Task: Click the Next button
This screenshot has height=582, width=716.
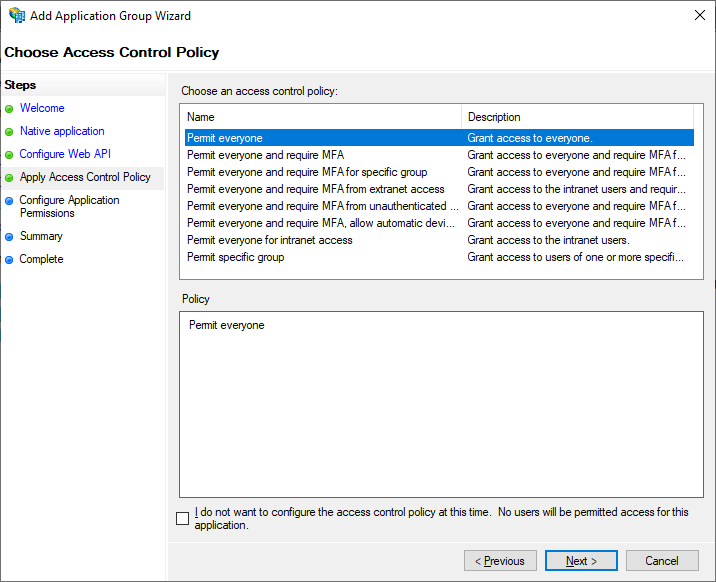Action: pyautogui.click(x=581, y=561)
